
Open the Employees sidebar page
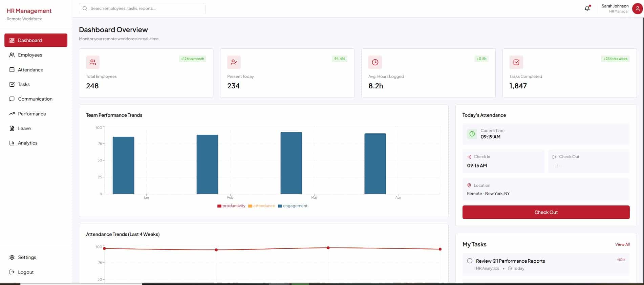(30, 55)
